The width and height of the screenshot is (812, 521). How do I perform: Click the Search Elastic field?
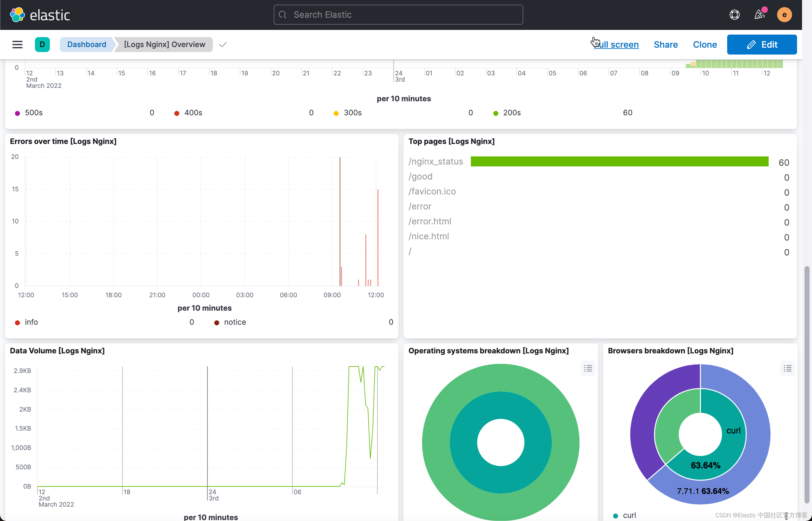tap(398, 15)
